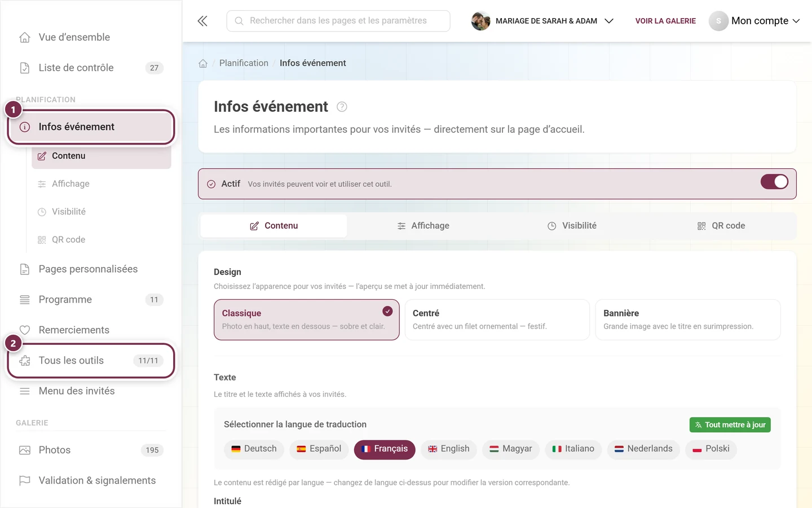This screenshot has width=812, height=508.
Task: Click the QR code icon in sidebar submenu
Action: pos(42,240)
